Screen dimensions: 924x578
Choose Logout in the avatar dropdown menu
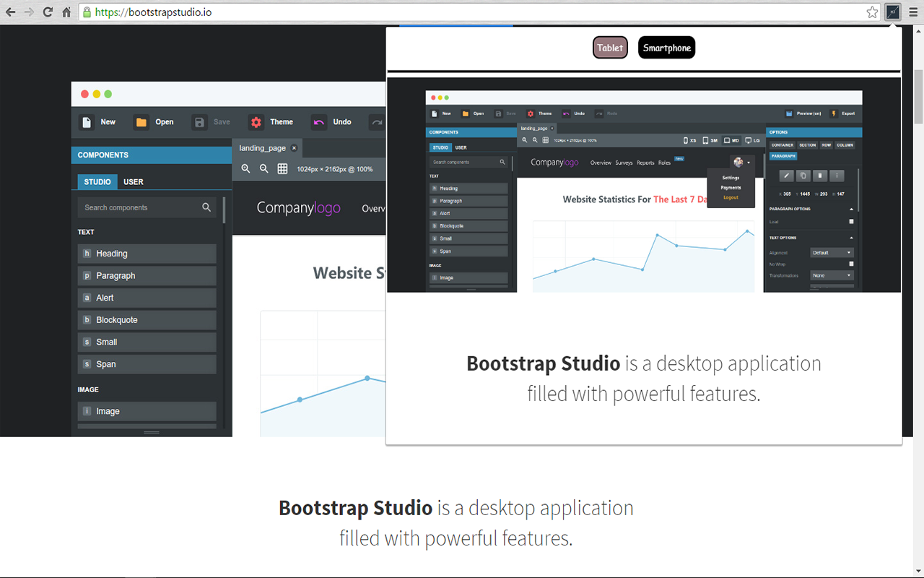pyautogui.click(x=731, y=197)
